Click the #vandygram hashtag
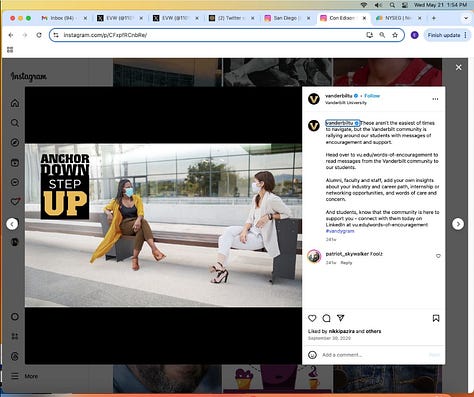This screenshot has width=474, height=397. [340, 231]
